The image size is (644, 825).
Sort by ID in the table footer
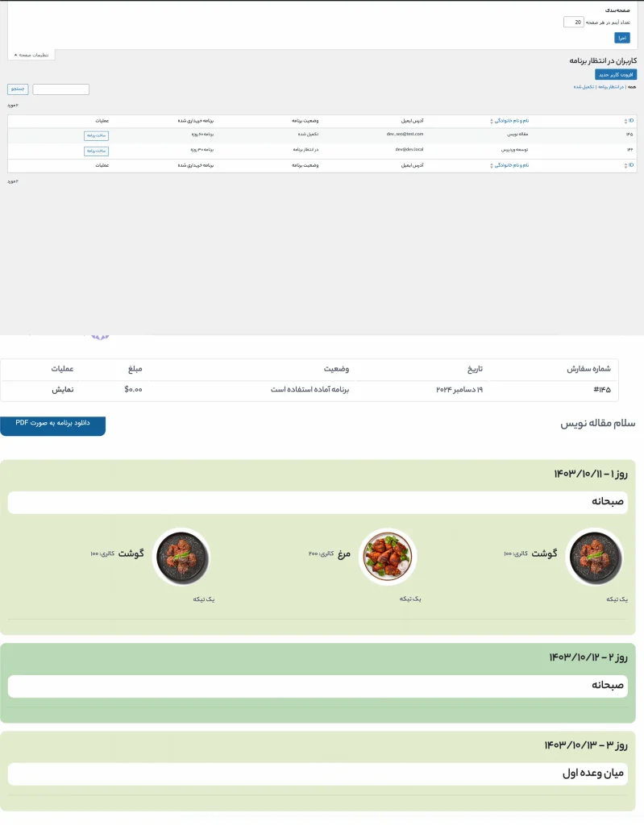coord(629,165)
